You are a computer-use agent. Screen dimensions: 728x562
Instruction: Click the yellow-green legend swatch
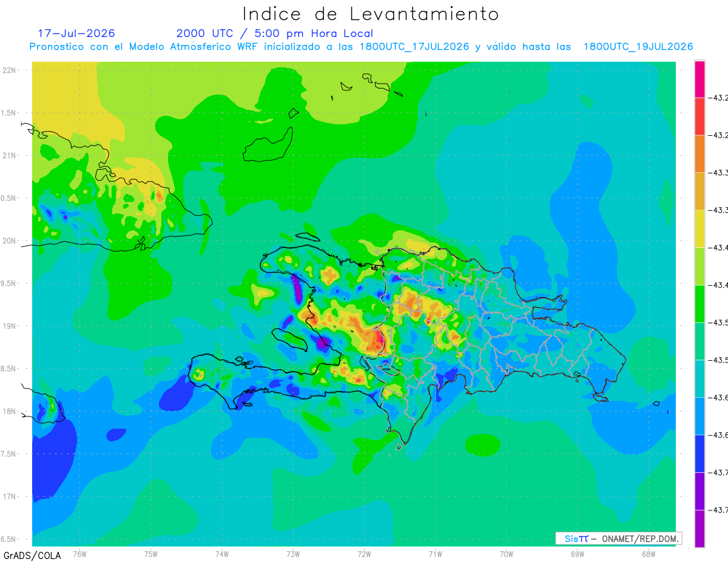pyautogui.click(x=699, y=266)
